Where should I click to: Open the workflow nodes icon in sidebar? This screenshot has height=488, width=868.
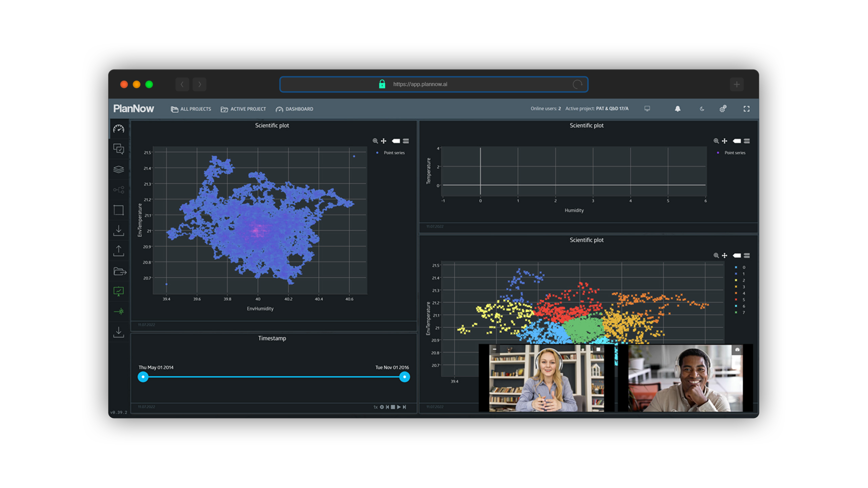point(119,190)
